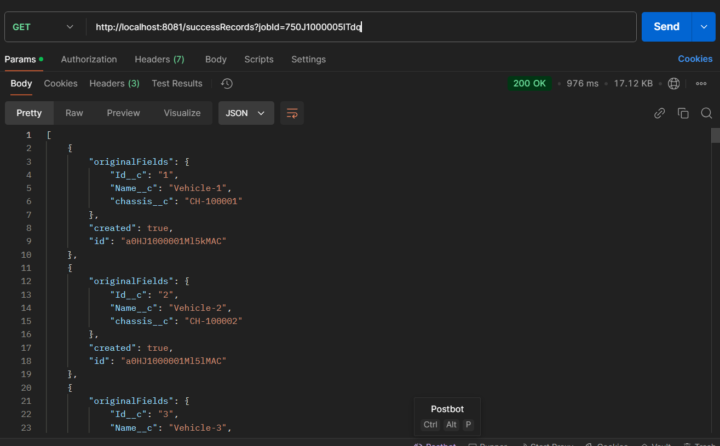Click the "CH-100002" value
720x446 pixels.
pos(214,321)
